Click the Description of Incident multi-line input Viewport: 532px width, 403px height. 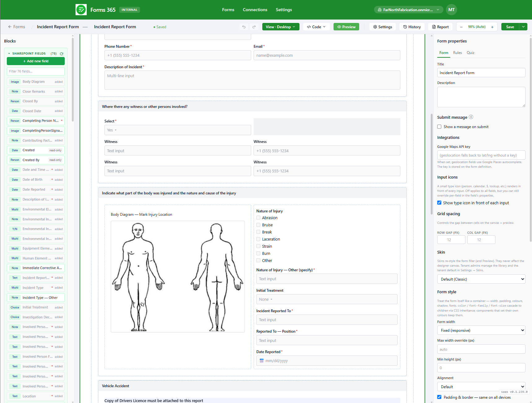pyautogui.click(x=252, y=80)
